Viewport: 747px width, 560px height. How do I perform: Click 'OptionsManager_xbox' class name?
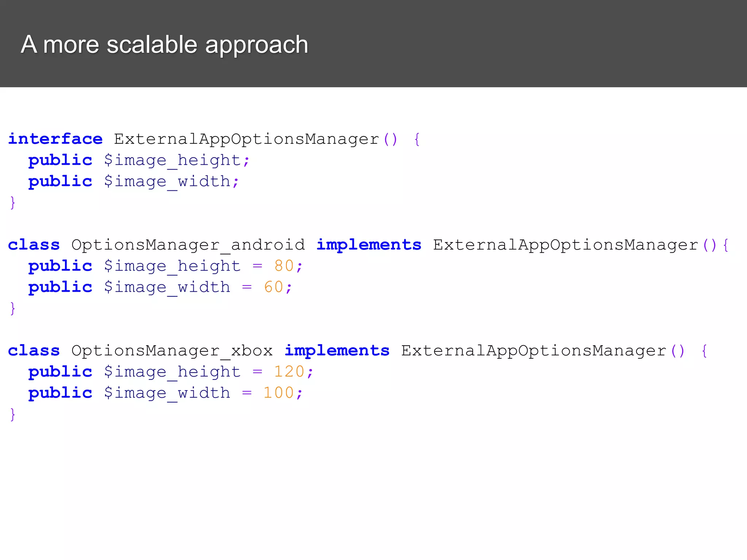click(172, 351)
